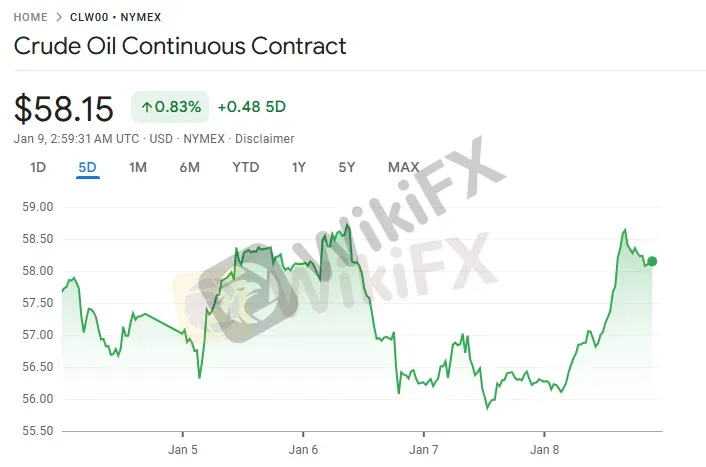The image size is (706, 467).
Task: Click the $58.15 current price
Action: 64,107
